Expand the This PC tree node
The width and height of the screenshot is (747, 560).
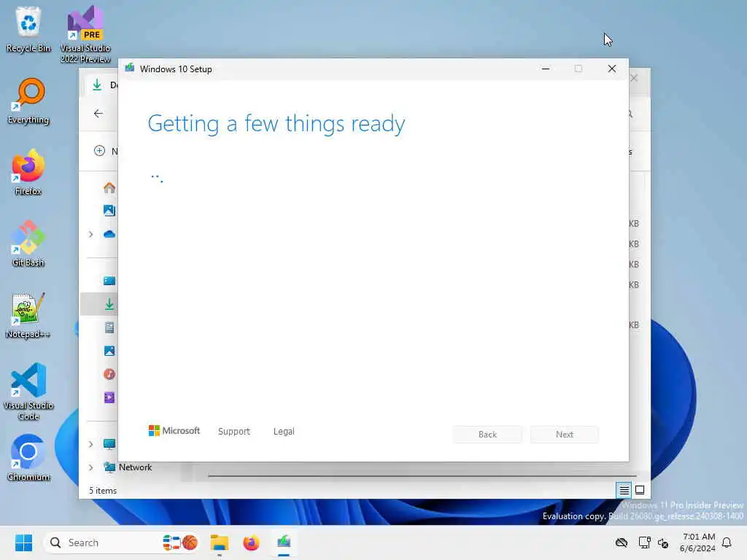pos(90,444)
